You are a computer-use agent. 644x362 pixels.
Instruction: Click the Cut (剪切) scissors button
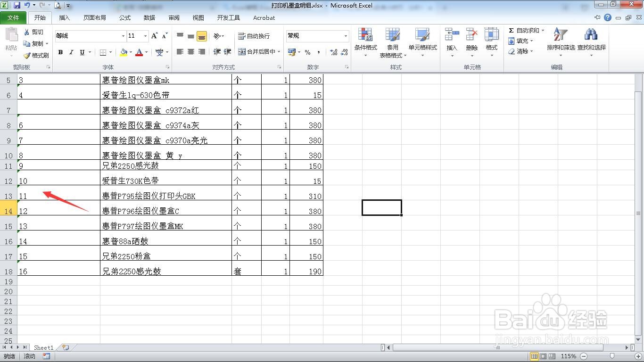click(33, 32)
